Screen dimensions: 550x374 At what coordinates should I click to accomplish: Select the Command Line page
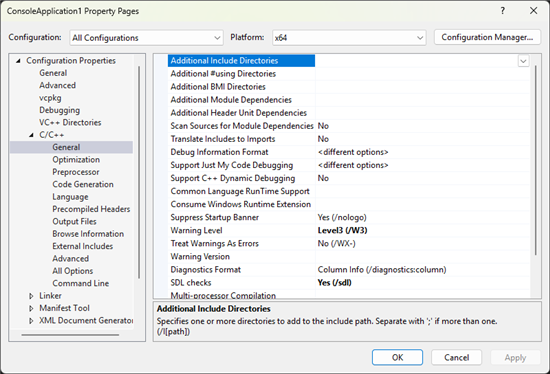(81, 283)
